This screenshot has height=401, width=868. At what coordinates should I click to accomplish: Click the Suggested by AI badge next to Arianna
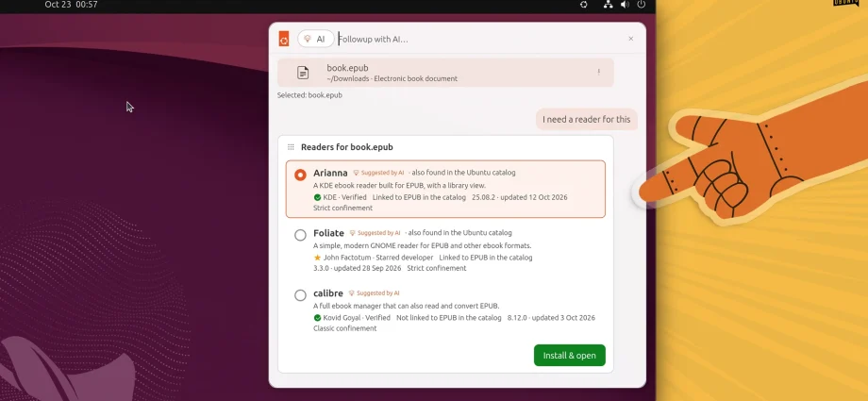pos(378,173)
